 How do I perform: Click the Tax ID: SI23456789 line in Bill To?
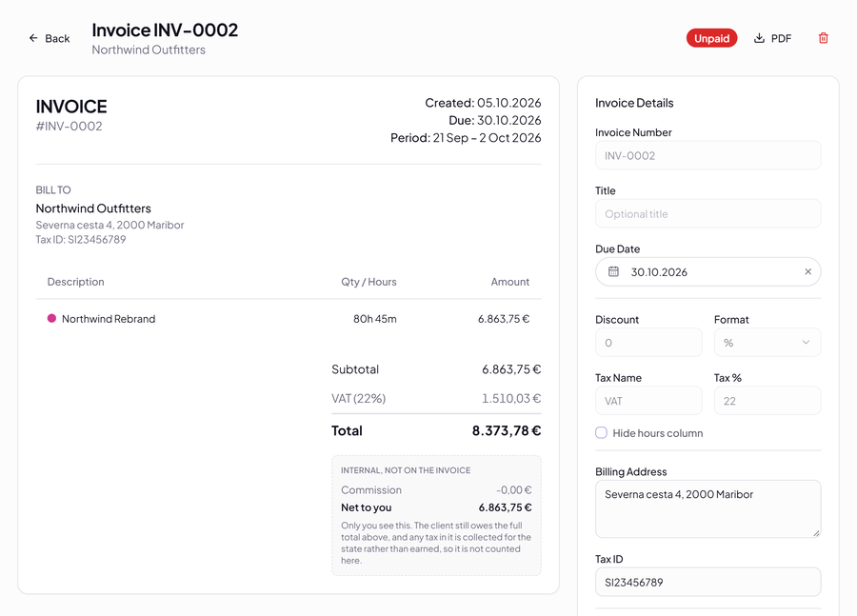[x=81, y=239]
